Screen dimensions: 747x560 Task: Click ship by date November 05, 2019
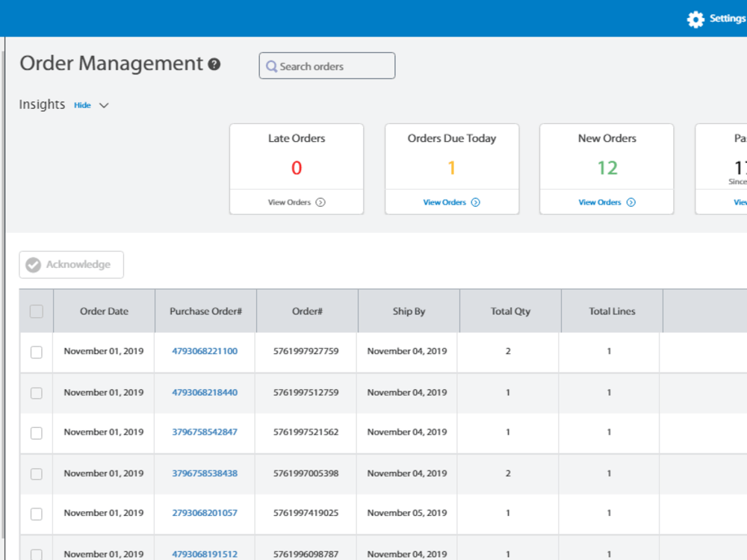coord(407,513)
